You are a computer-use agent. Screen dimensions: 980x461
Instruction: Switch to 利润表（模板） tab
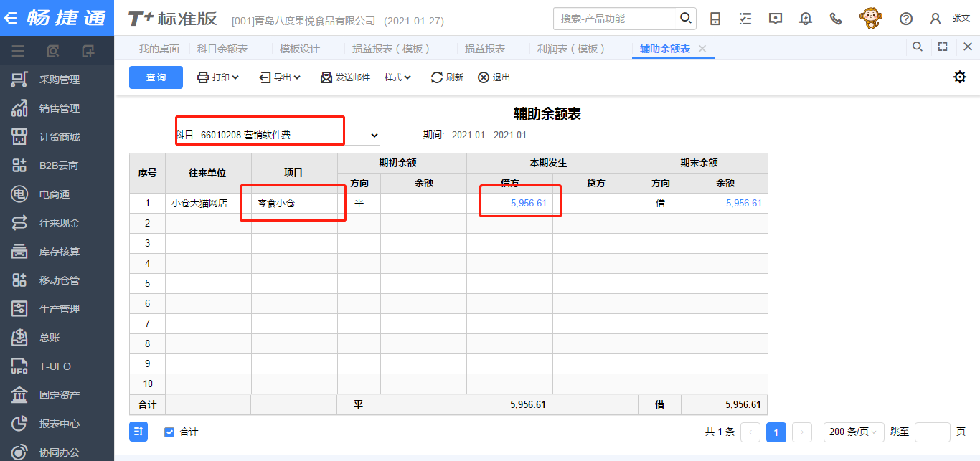pyautogui.click(x=572, y=49)
